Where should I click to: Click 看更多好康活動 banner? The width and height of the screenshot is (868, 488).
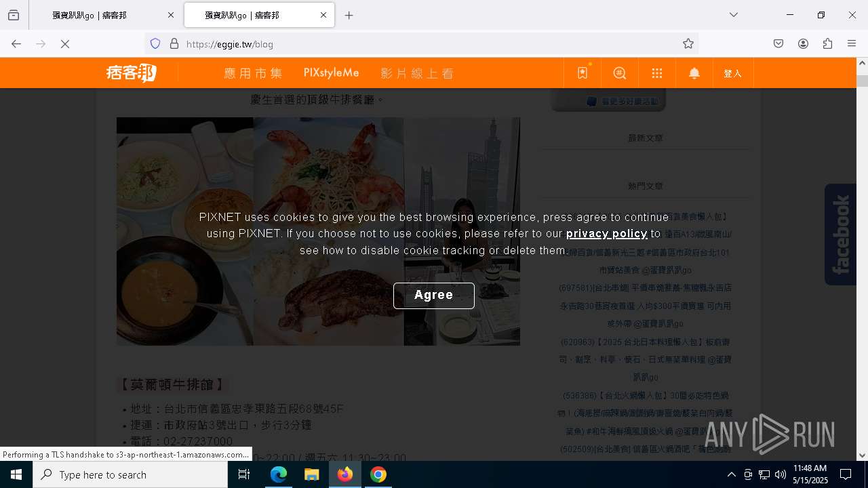(609, 101)
